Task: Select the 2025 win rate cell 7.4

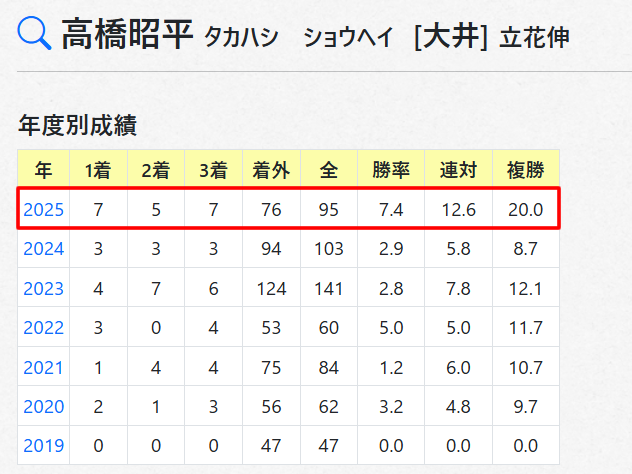Action: click(391, 210)
